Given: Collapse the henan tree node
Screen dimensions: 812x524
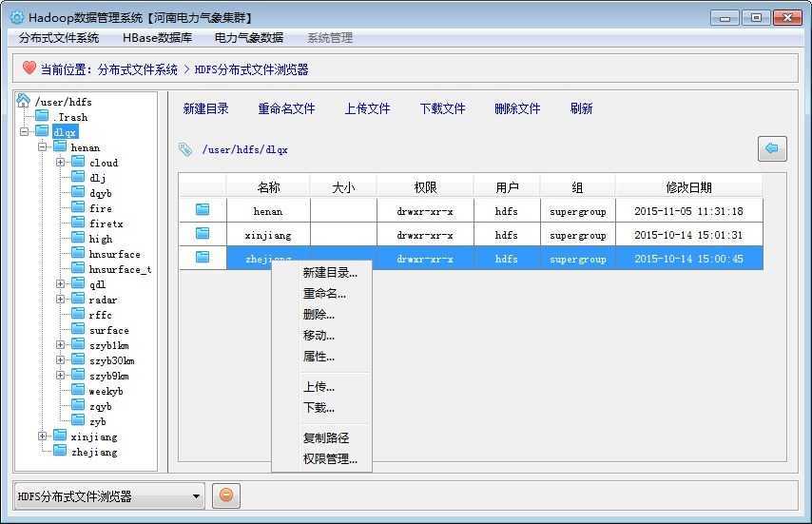Looking at the screenshot, I should click(x=43, y=147).
